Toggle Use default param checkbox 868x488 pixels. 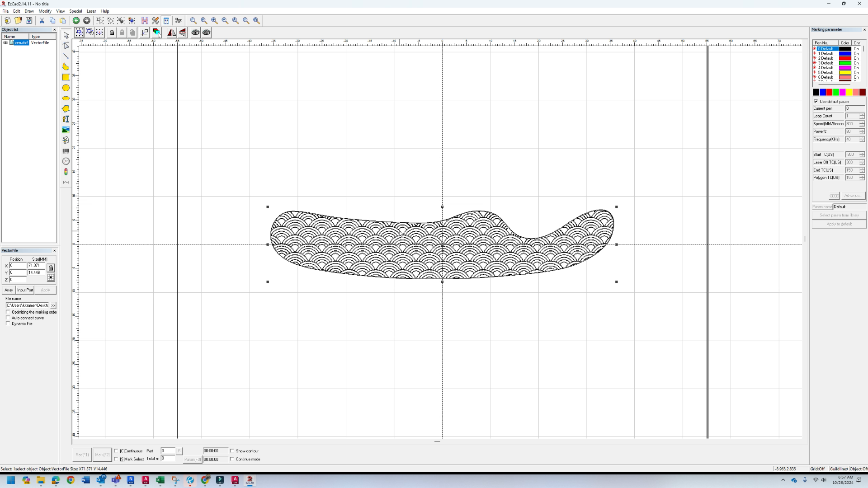(816, 102)
